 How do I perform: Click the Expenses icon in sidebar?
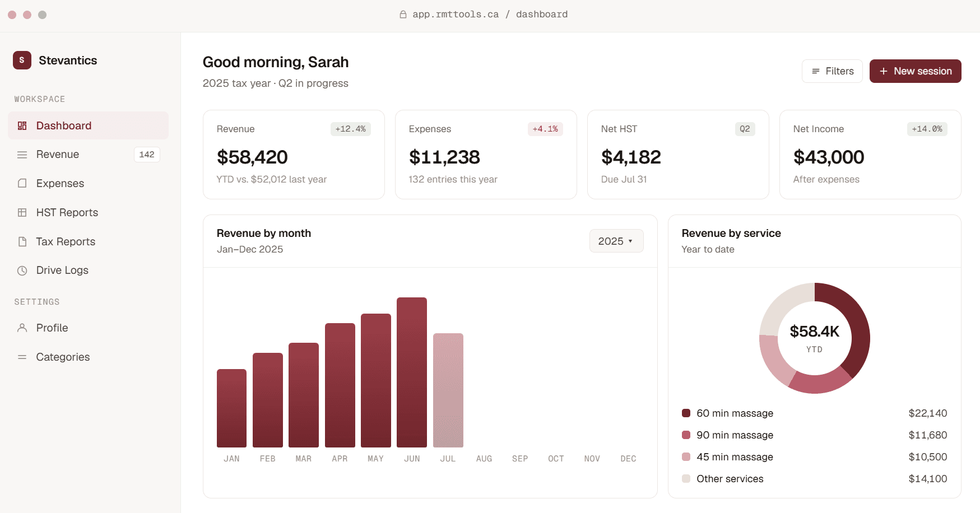coord(22,183)
